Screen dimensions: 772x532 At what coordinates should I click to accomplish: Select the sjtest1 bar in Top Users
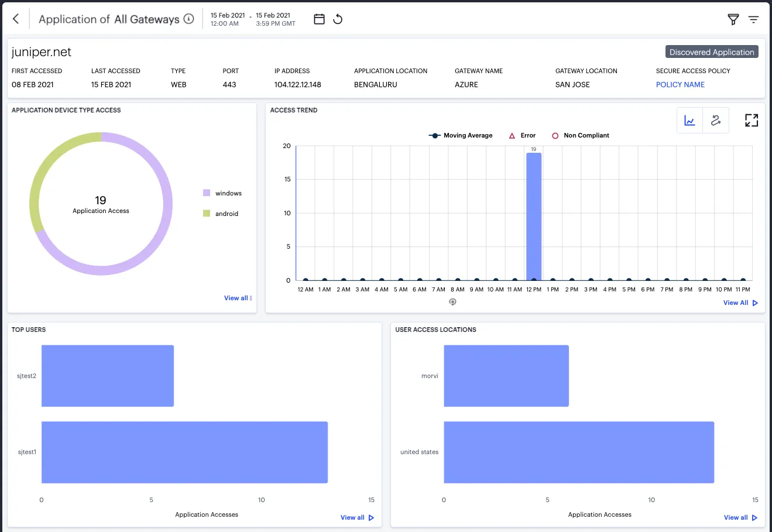point(184,452)
